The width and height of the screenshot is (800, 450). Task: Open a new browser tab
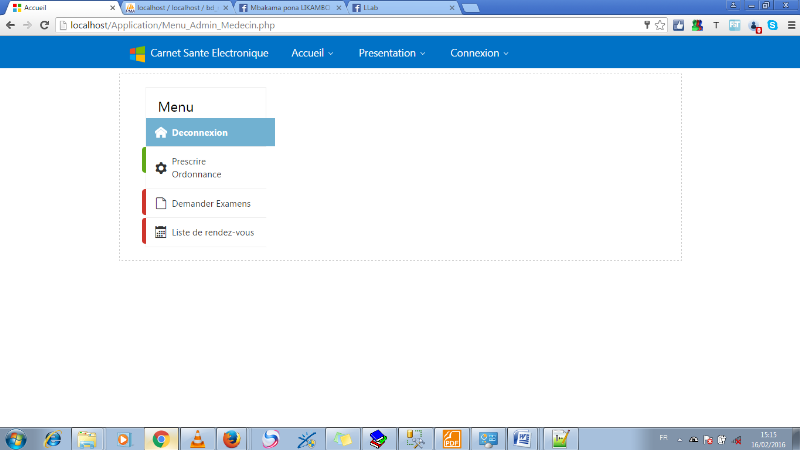coord(470,8)
